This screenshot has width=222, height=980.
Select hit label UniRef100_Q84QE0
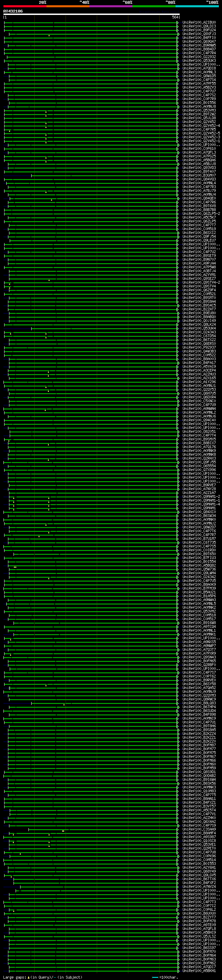pos(199,198)
